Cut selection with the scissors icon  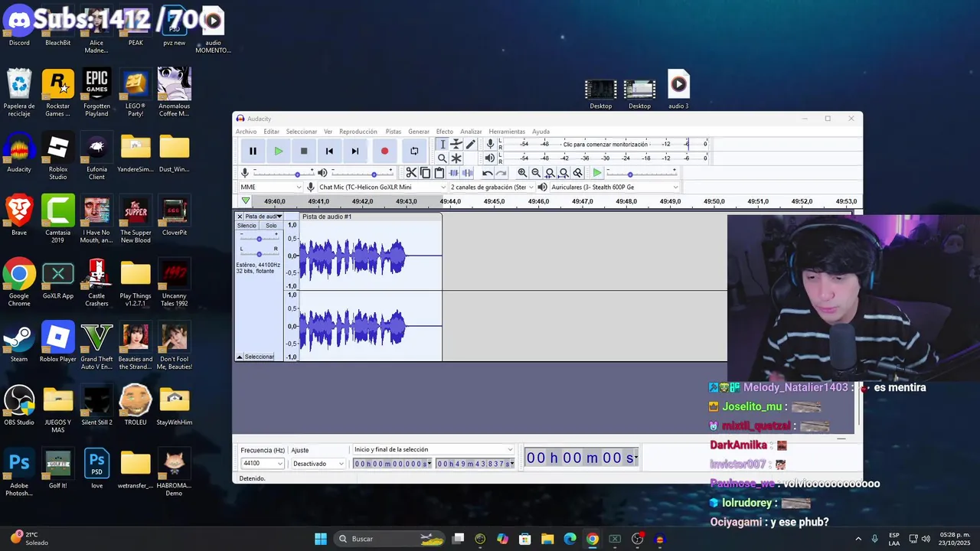[411, 173]
